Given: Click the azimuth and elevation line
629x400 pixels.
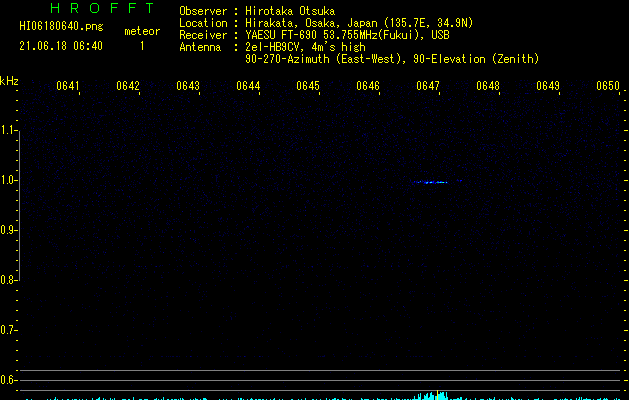Looking at the screenshot, I should tap(392, 59).
